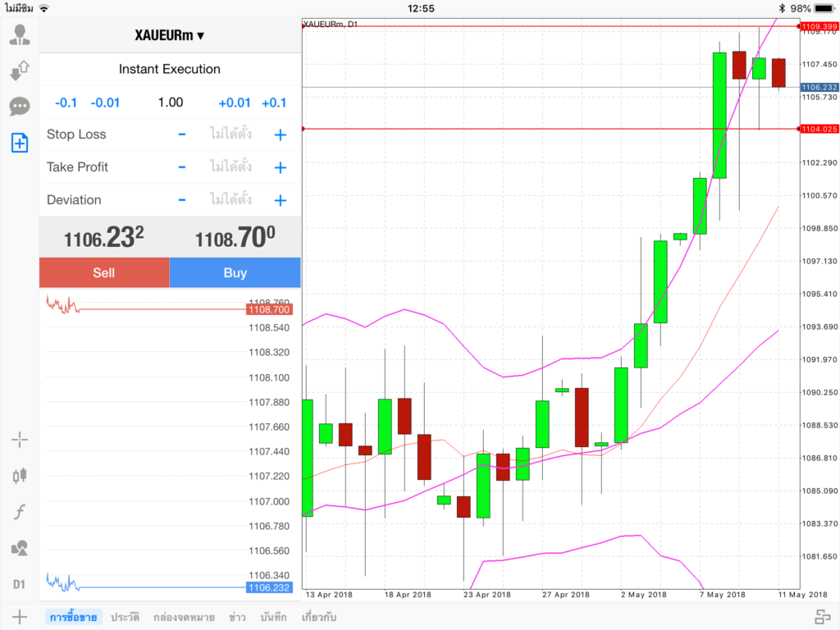The height and width of the screenshot is (630, 840).
Task: Add +0.01 to the volume
Action: (234, 103)
